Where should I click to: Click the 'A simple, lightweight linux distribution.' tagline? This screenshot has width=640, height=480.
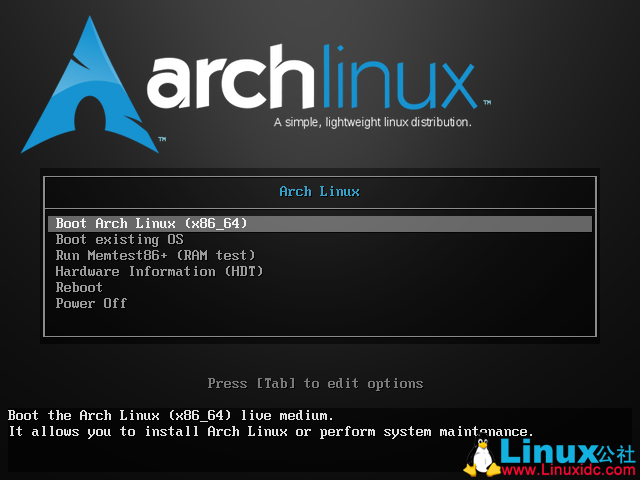pyautogui.click(x=373, y=122)
